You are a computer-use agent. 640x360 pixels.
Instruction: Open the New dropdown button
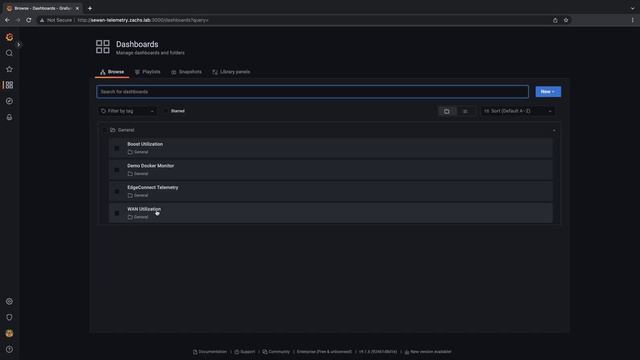point(548,92)
